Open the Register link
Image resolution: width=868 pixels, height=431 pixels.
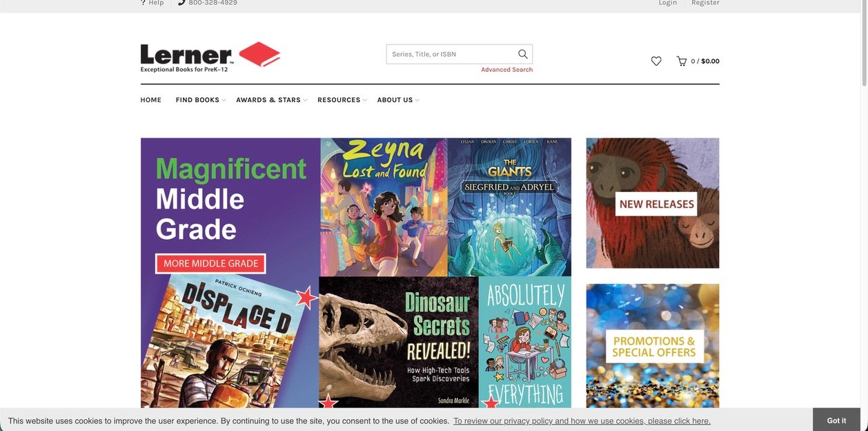coord(705,3)
